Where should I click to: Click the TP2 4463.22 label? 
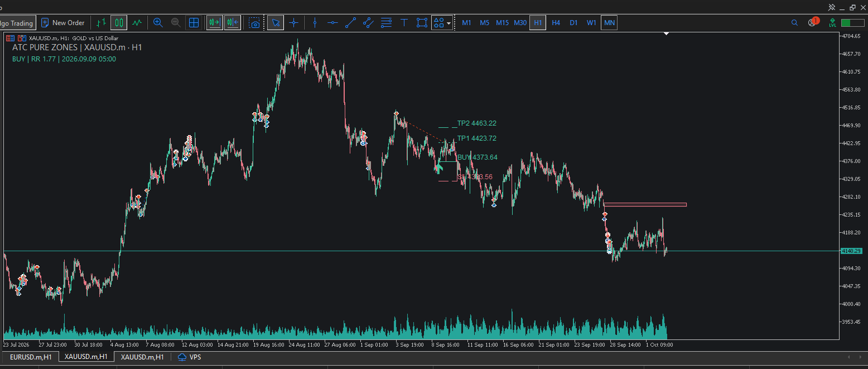coord(477,123)
